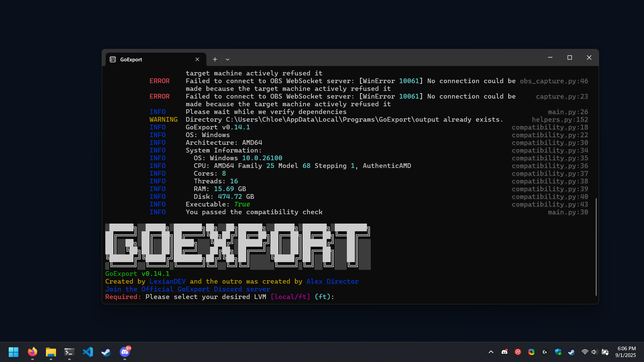The image size is (644, 362).
Task: Select the GoExport terminal tab
Action: (156, 59)
